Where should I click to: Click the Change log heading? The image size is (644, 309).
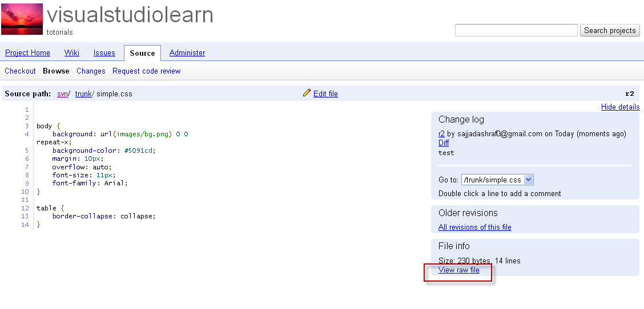pyautogui.click(x=461, y=119)
